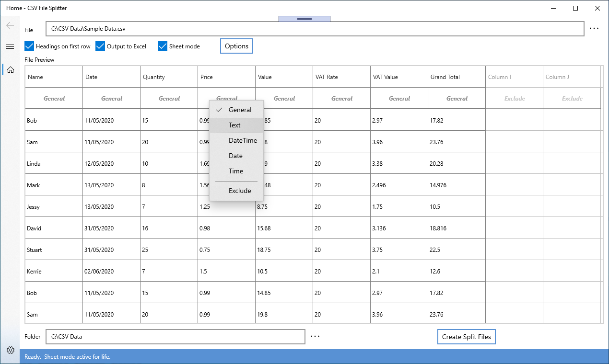Choose DateTime in the format menu
Screen dimensions: 609x364
pyautogui.click(x=242, y=140)
